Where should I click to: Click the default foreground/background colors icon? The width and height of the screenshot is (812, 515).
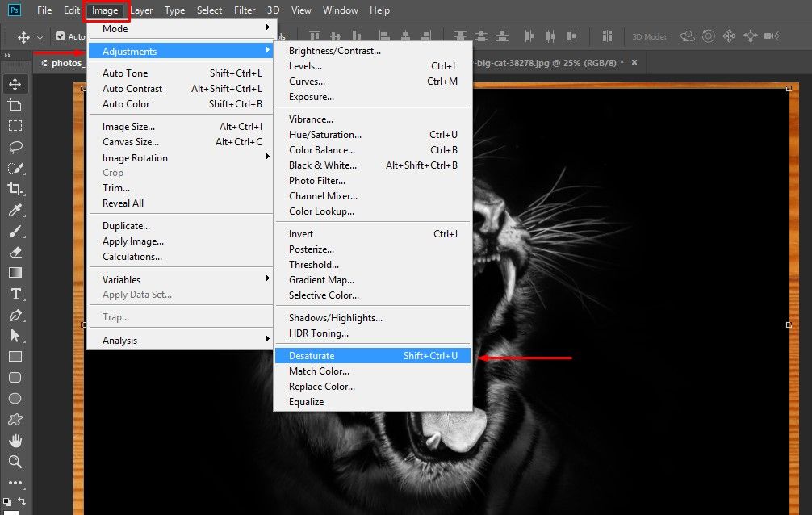click(6, 501)
